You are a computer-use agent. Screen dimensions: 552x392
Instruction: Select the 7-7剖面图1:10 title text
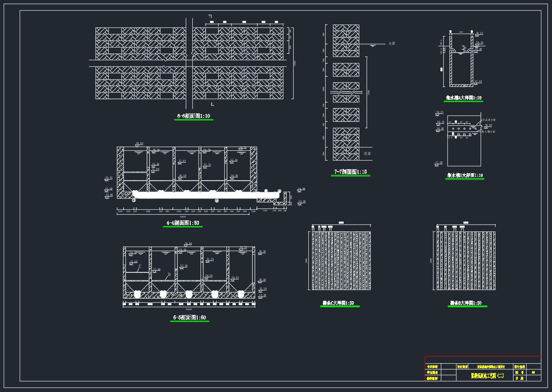tap(350, 172)
